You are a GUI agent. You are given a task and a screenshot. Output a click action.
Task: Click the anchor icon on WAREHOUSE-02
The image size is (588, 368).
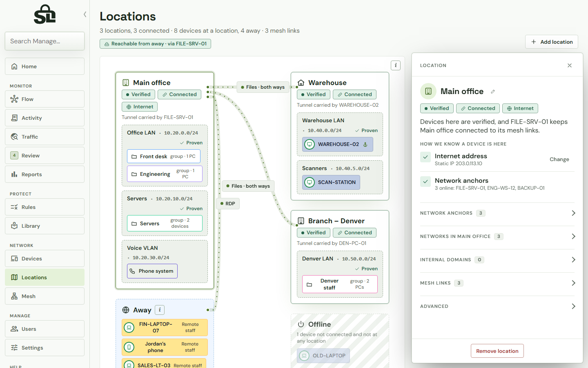(365, 144)
